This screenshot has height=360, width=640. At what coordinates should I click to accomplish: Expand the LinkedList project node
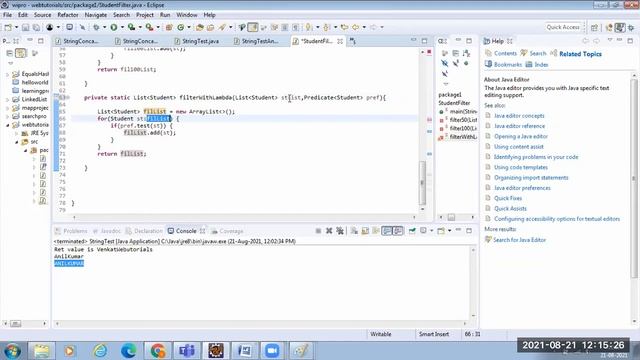click(7, 100)
